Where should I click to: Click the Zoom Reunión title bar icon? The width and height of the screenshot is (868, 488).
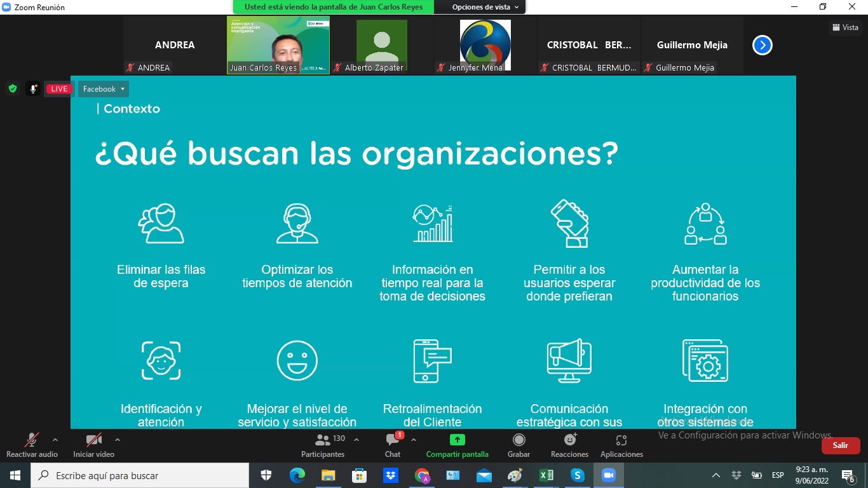pyautogui.click(x=7, y=7)
